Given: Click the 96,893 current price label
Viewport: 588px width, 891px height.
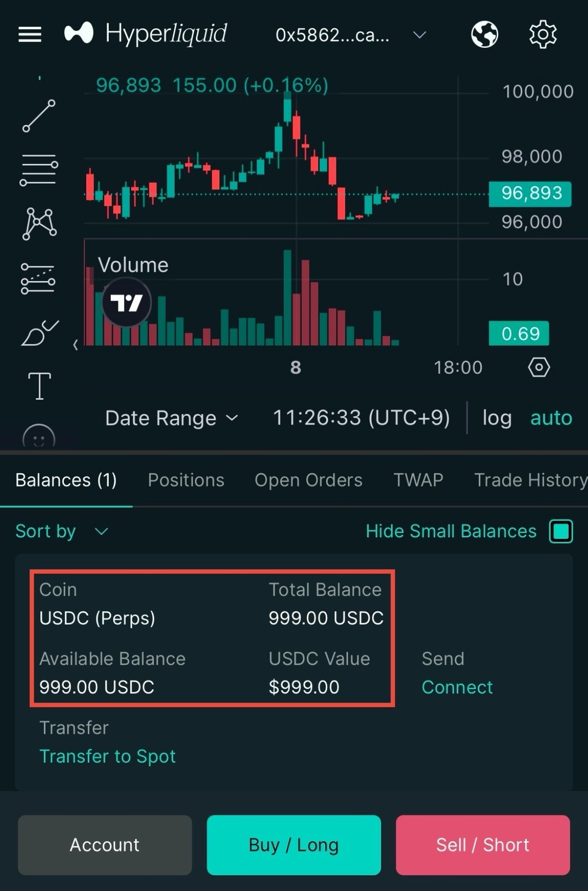Looking at the screenshot, I should 530,193.
